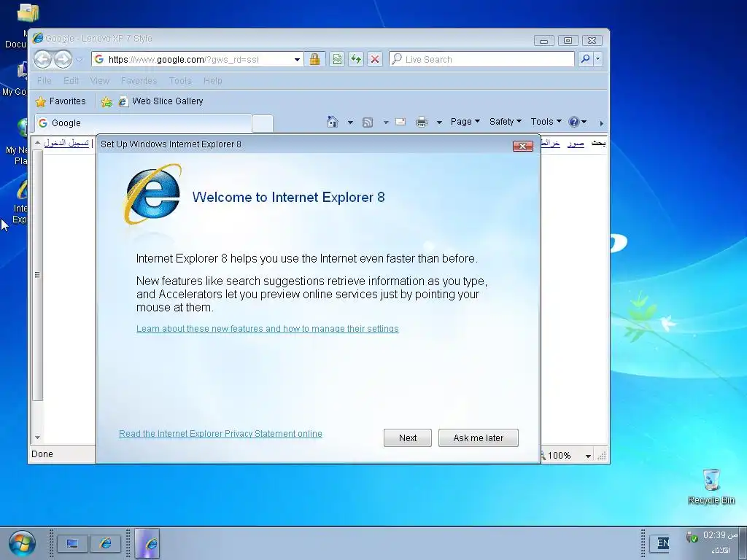Open the Tools menu in menu bar
Screen dimensions: 747x560
pyautogui.click(x=180, y=80)
